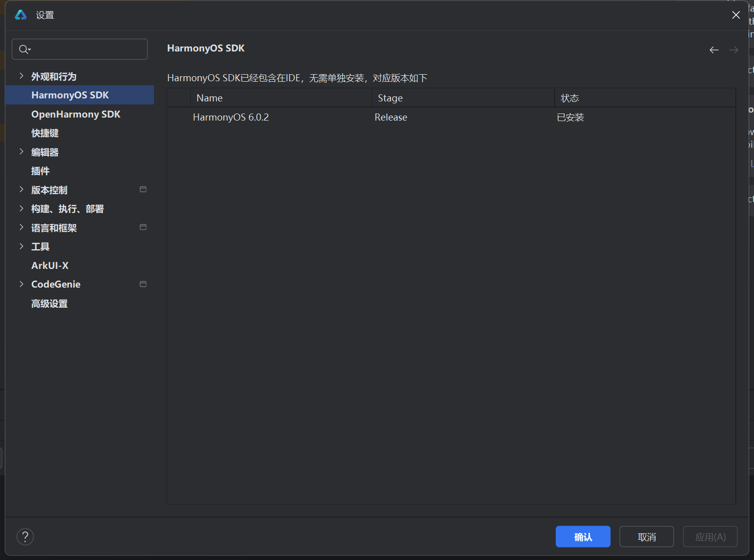
Task: Open help via question mark icon
Action: 25,537
